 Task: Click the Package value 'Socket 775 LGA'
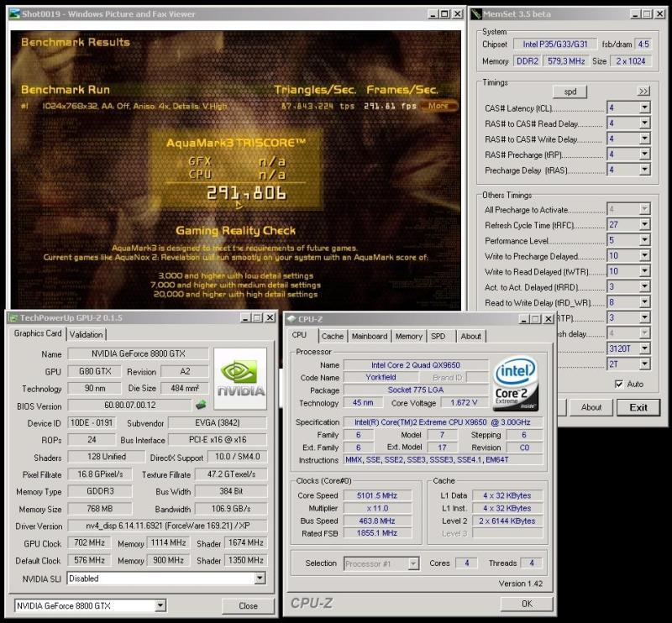pos(416,390)
